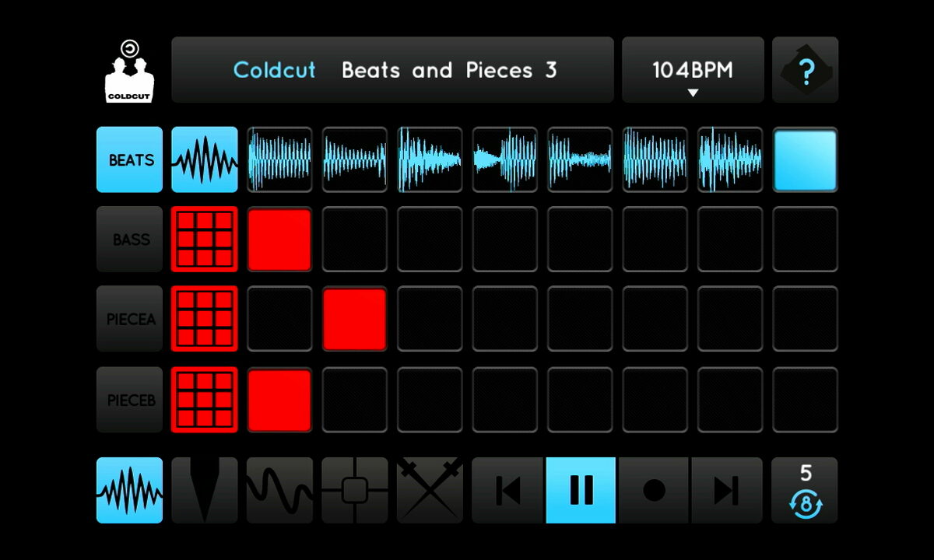Select the V-shaped fader icon in bottom toolbar
The image size is (934, 560).
click(204, 490)
